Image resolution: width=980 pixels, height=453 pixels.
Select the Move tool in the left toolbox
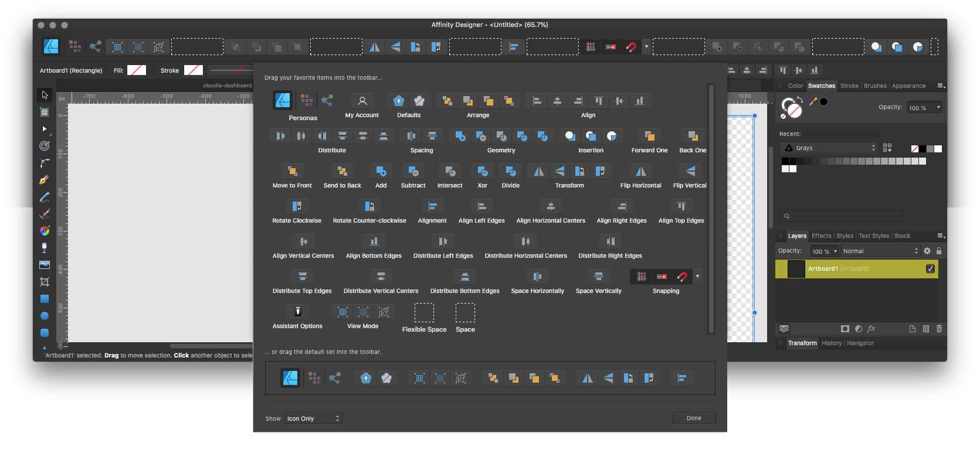tap(45, 95)
